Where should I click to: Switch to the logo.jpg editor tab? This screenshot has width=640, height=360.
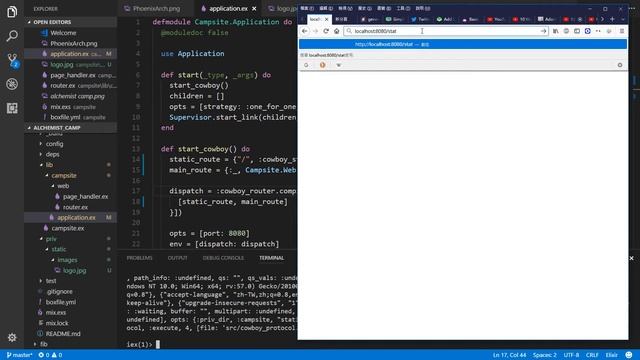tap(282, 9)
